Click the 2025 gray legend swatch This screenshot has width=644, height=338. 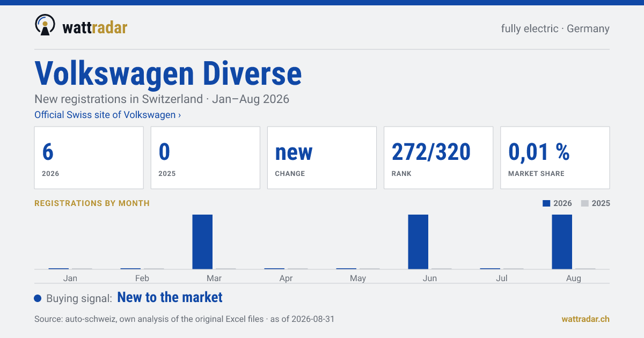click(585, 203)
